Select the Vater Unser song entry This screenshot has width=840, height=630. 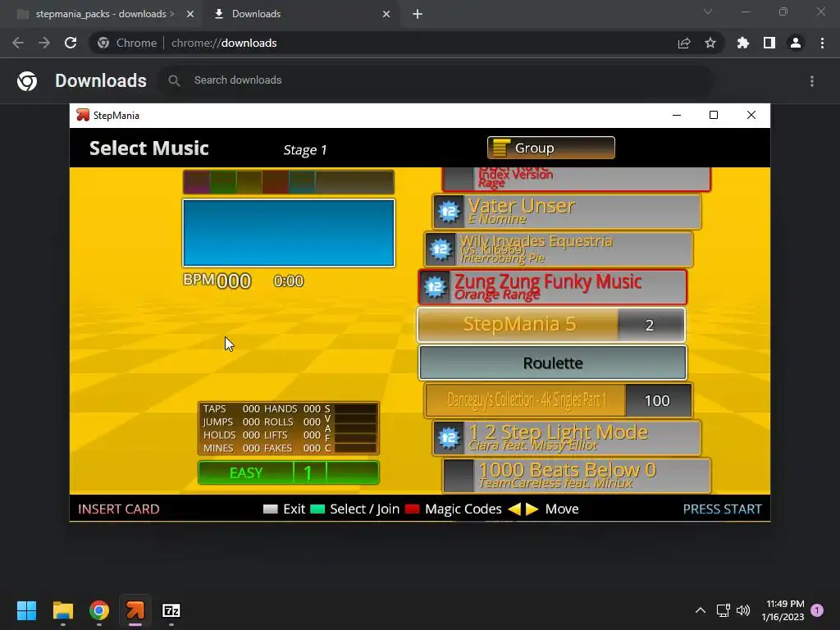coord(567,212)
